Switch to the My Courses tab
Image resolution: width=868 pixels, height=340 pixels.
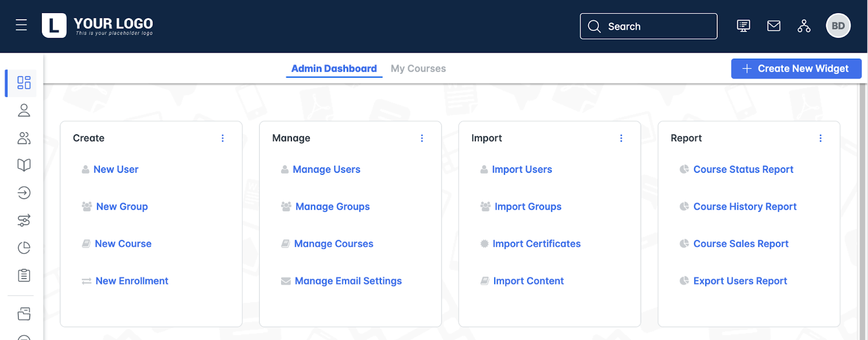tap(418, 69)
